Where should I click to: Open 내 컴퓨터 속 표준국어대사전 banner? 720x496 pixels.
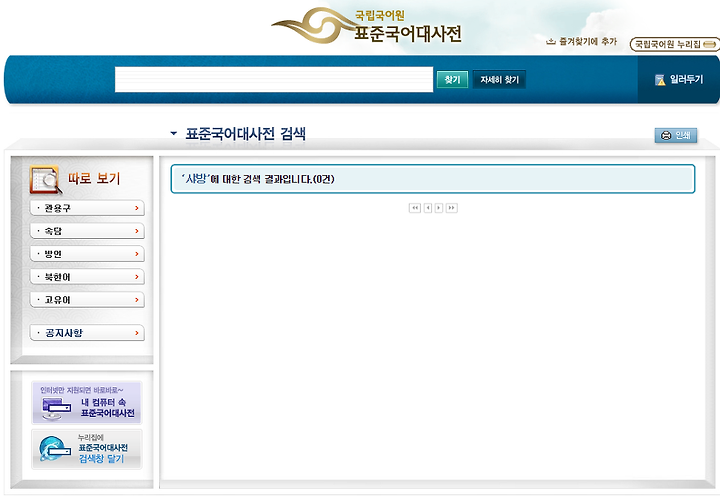[87, 403]
